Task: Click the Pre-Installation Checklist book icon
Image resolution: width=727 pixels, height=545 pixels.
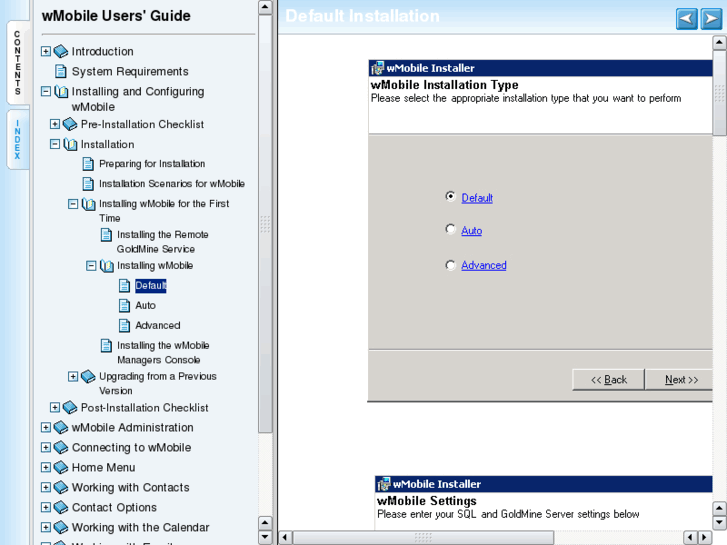Action: click(x=70, y=124)
